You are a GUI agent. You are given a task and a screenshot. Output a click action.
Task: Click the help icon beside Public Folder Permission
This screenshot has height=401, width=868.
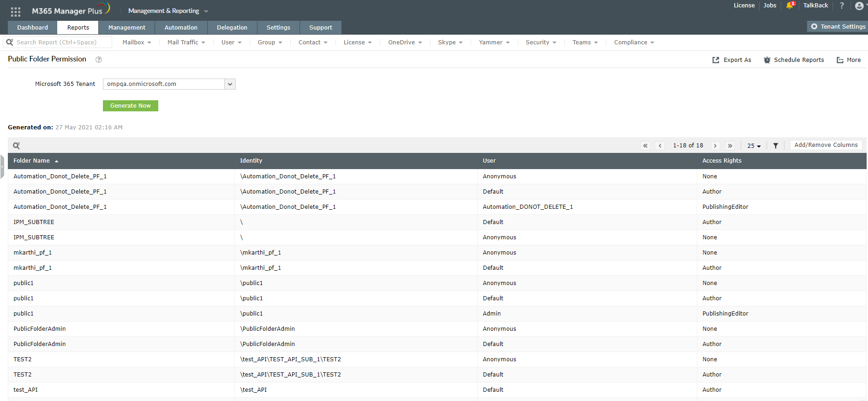[98, 60]
